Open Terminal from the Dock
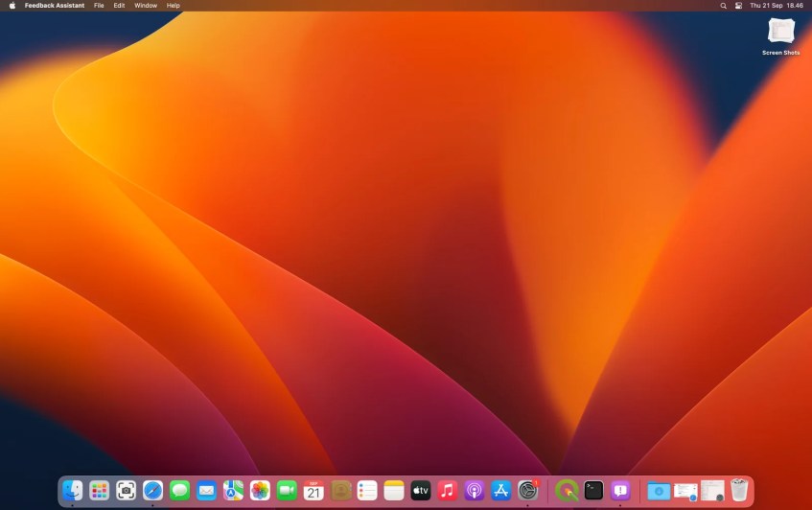 coord(593,490)
